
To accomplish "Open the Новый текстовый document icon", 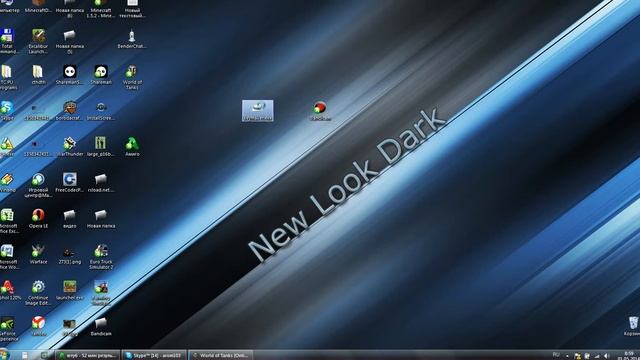I will [x=132, y=9].
